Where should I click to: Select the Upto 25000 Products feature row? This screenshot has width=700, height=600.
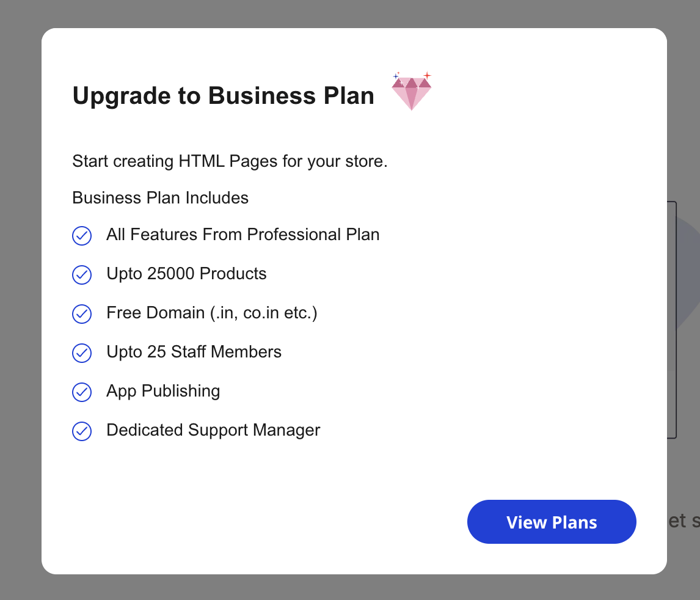point(186,274)
